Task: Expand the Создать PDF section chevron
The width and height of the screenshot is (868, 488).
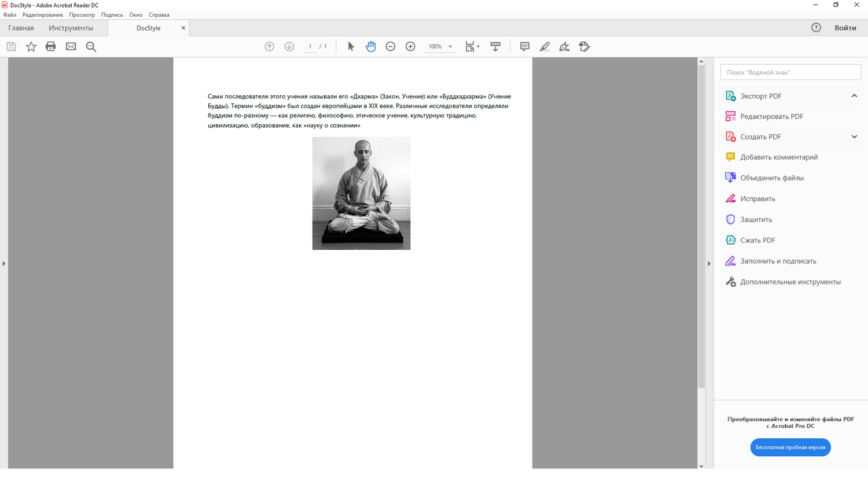Action: pos(854,137)
